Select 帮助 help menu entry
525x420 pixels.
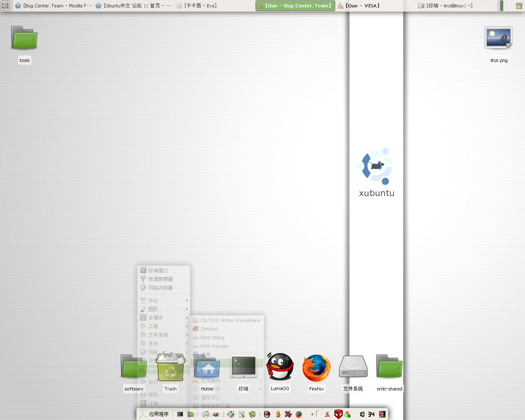(163, 395)
